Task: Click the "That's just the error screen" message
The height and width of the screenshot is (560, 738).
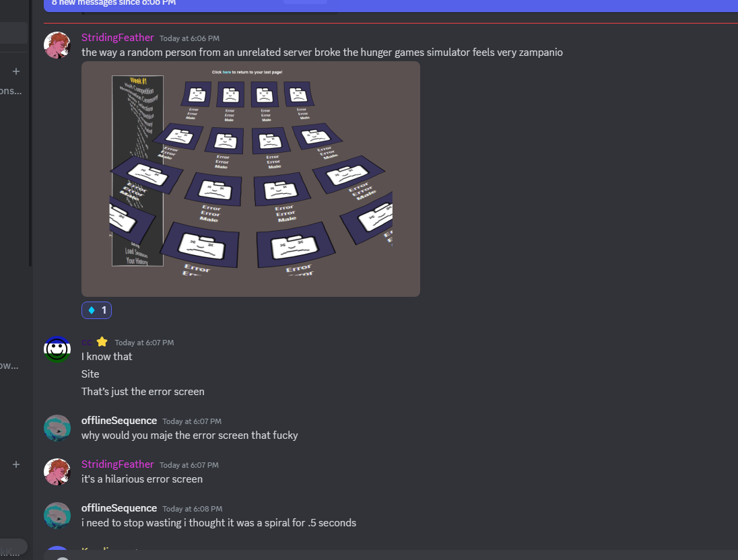Action: point(143,392)
